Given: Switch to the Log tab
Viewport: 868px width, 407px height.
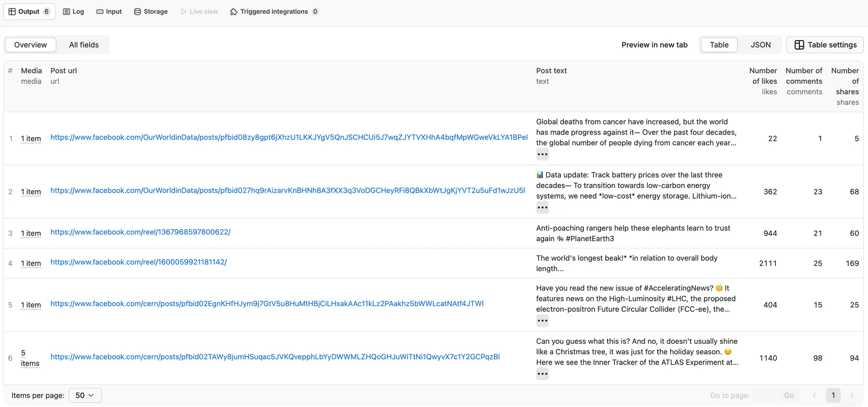Looking at the screenshot, I should pyautogui.click(x=73, y=12).
